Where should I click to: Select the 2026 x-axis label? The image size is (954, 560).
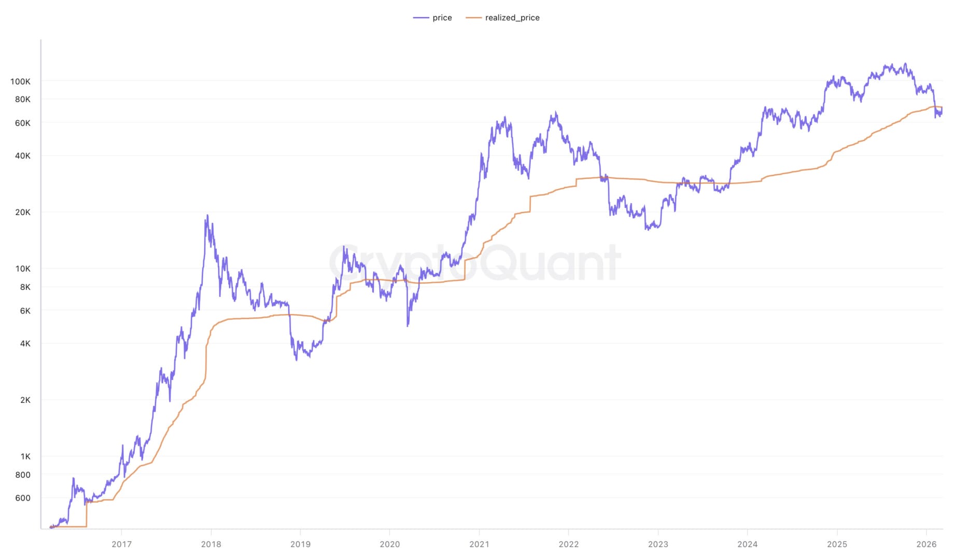point(927,544)
